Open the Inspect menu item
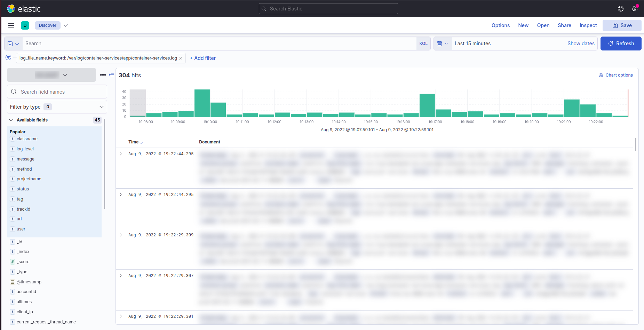644x330 pixels. click(x=588, y=25)
